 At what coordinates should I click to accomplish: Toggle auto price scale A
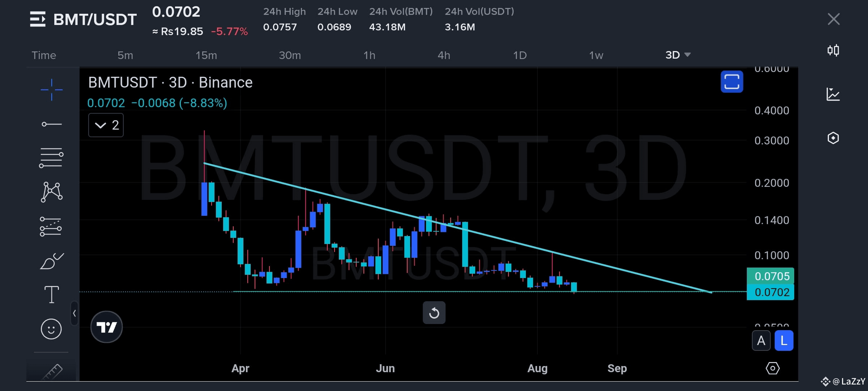click(x=761, y=341)
